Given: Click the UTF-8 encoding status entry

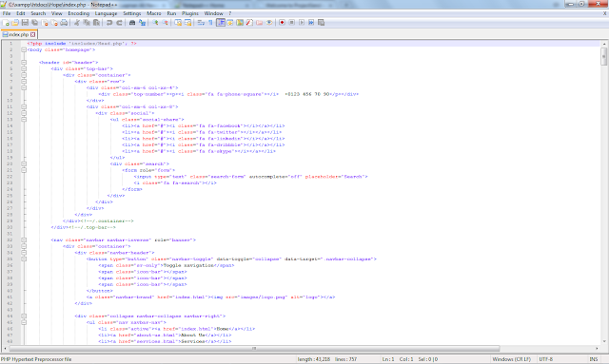Looking at the screenshot, I should 545,359.
